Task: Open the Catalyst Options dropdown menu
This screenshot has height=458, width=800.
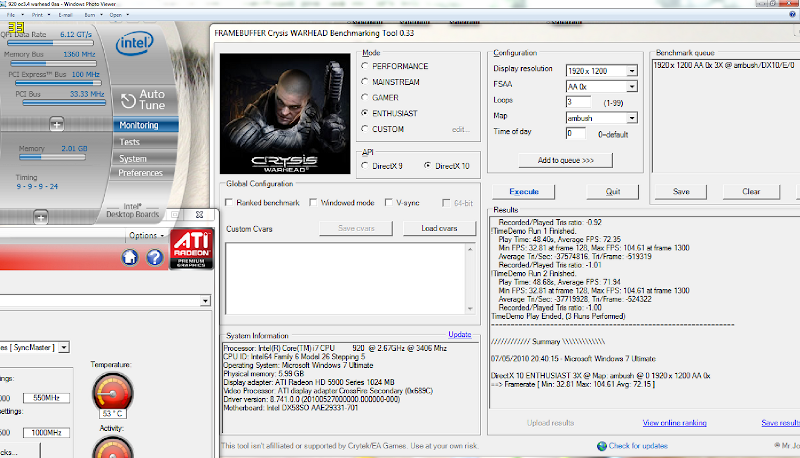Action: [x=146, y=235]
